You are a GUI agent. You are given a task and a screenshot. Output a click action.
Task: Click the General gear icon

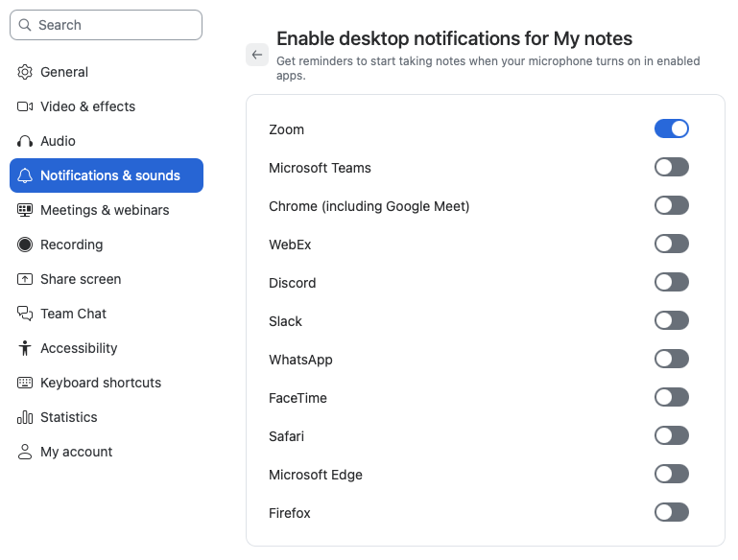(x=25, y=72)
